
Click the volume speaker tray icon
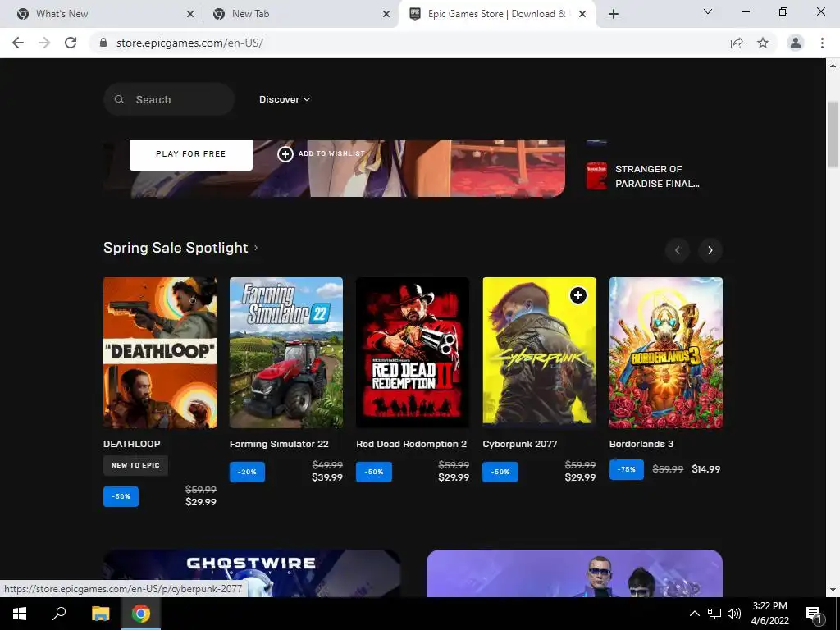click(734, 614)
